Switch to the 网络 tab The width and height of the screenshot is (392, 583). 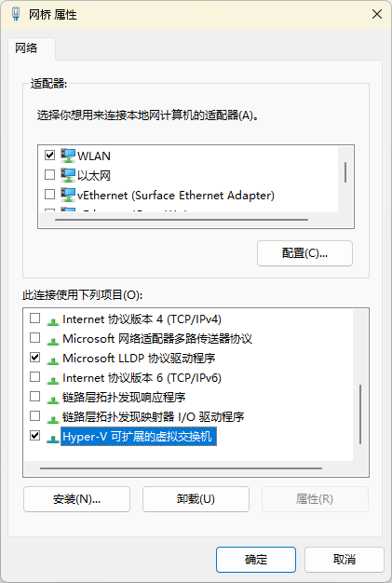click(x=26, y=48)
